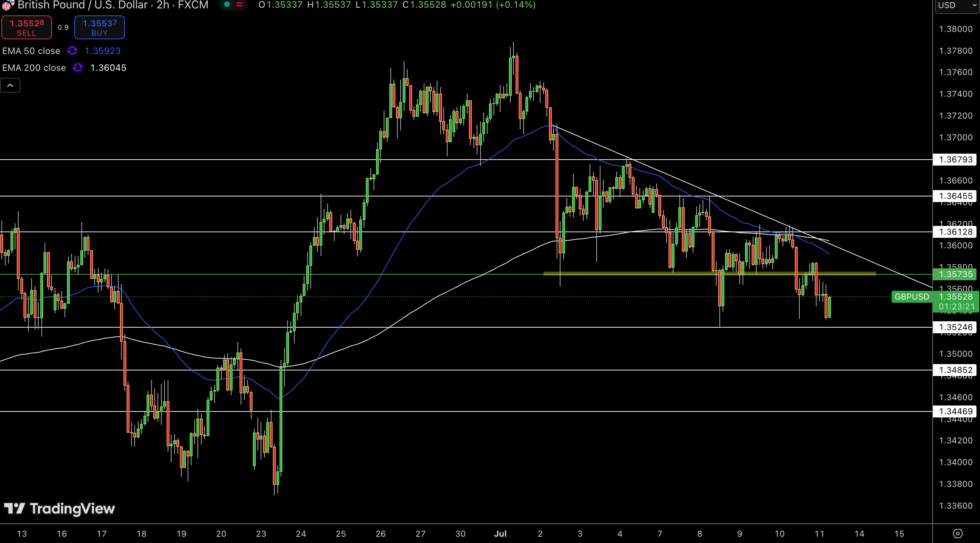Click the green market status dot
The width and height of the screenshot is (980, 543).
click(x=227, y=5)
